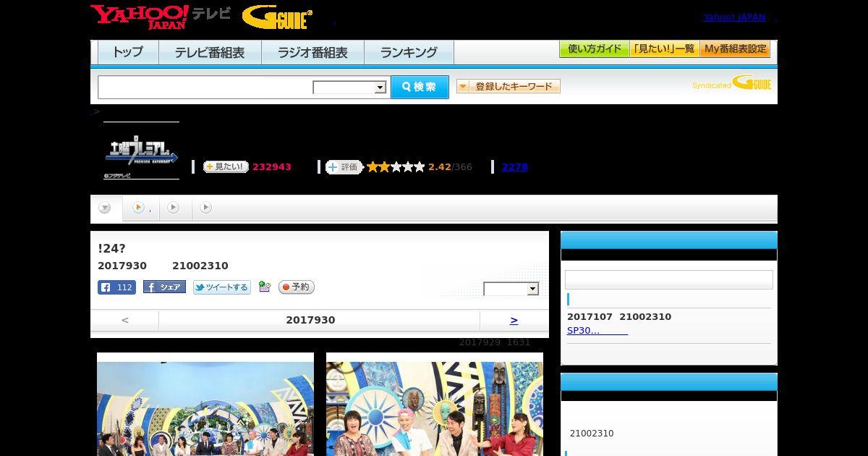Open the dropdown at right of program header

pos(511,289)
